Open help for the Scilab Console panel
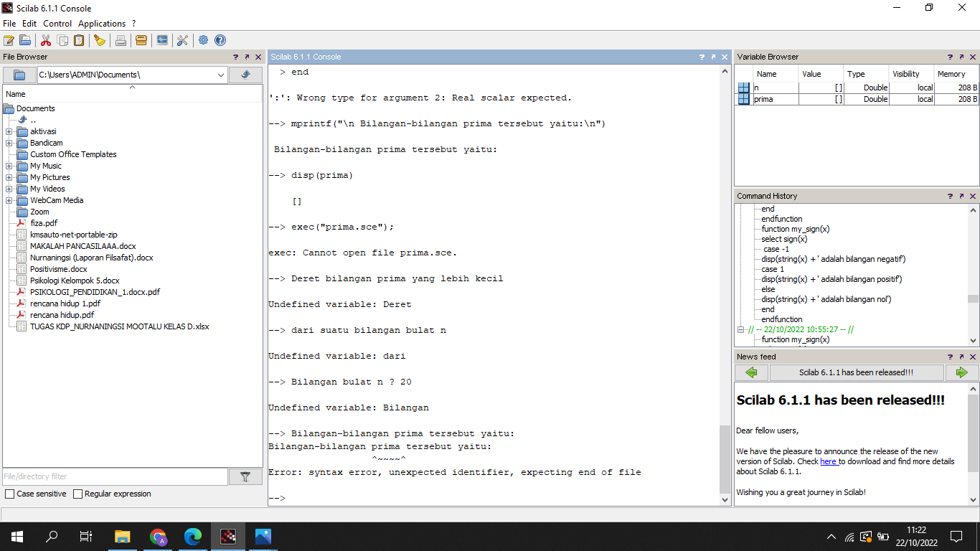980x551 pixels. (702, 57)
